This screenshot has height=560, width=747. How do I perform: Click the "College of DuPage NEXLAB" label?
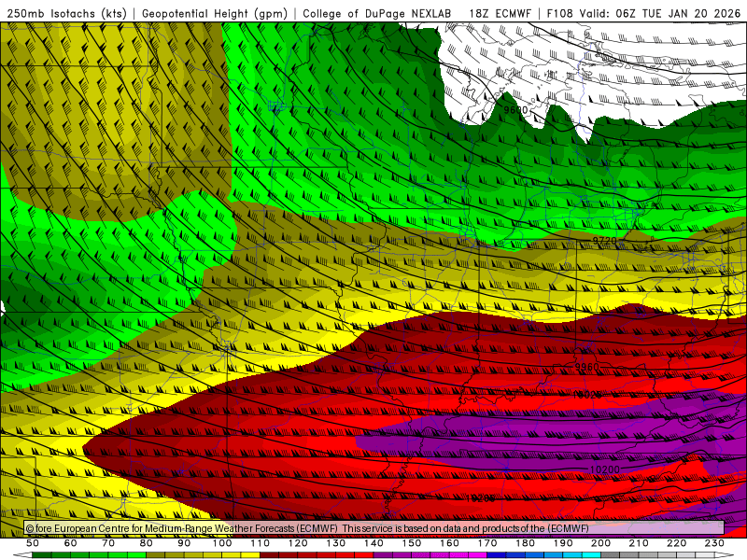(377, 14)
